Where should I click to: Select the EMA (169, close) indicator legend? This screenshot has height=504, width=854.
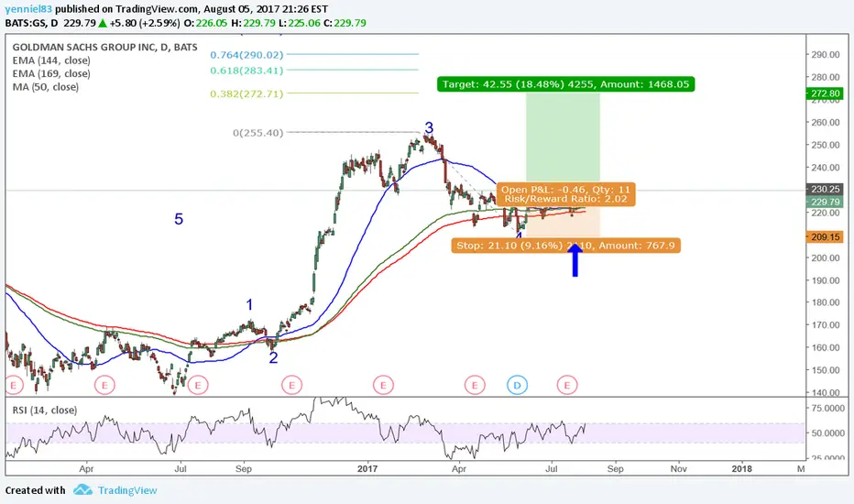pyautogui.click(x=51, y=73)
